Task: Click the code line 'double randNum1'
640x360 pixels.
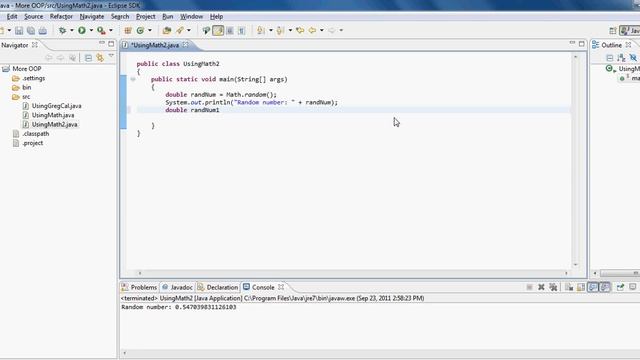Action: [192, 110]
